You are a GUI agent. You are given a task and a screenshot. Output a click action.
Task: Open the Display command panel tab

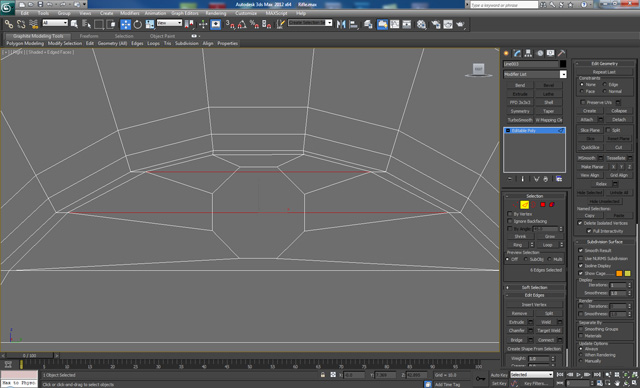click(551, 53)
